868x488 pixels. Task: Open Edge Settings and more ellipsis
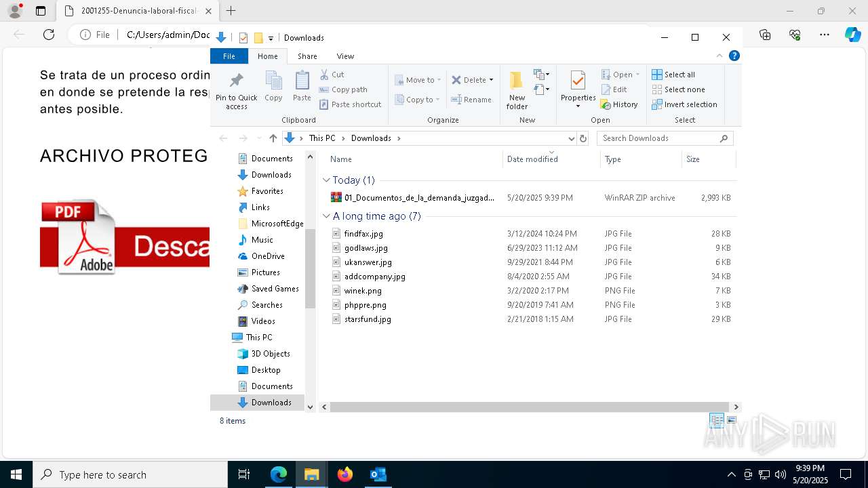pyautogui.click(x=825, y=35)
